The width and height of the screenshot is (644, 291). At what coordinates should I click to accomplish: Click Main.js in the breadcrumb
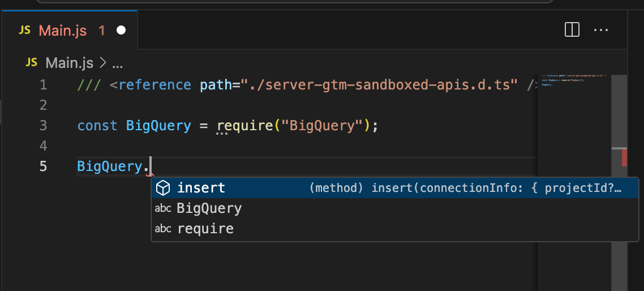[70, 63]
